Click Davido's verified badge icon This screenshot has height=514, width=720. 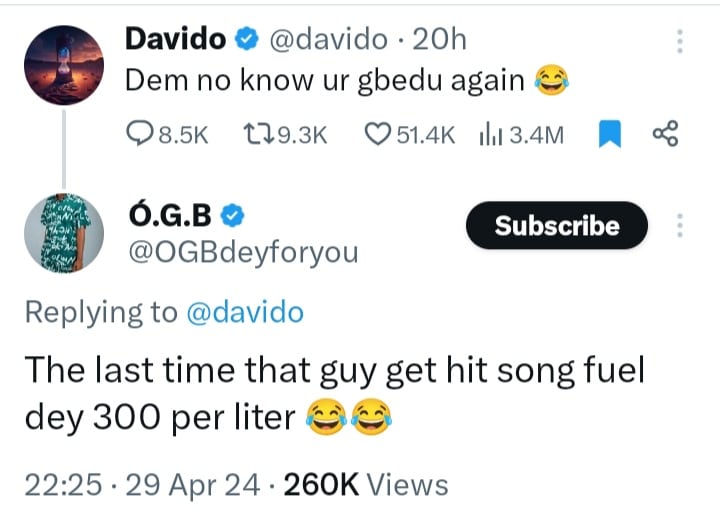(245, 41)
